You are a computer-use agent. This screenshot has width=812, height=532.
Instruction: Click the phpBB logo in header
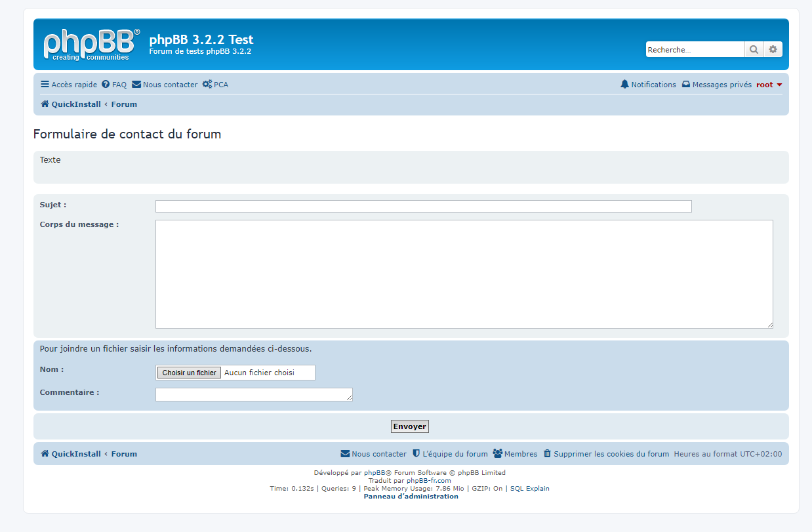click(91, 45)
